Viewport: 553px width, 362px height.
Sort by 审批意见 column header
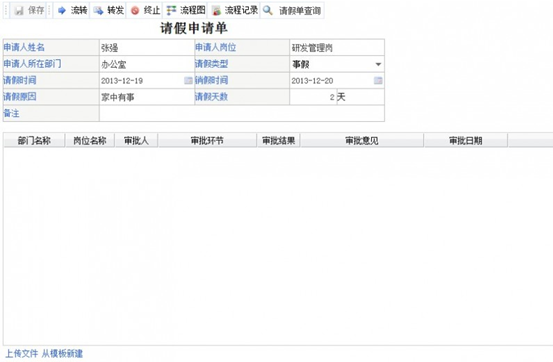(361, 140)
